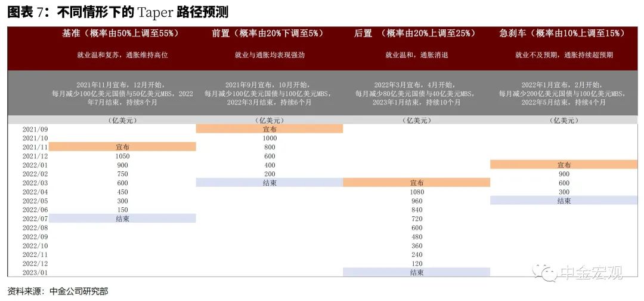644x301 pixels.
Task: Click the value '720' in the 2022/07 row
Action: pos(416,219)
